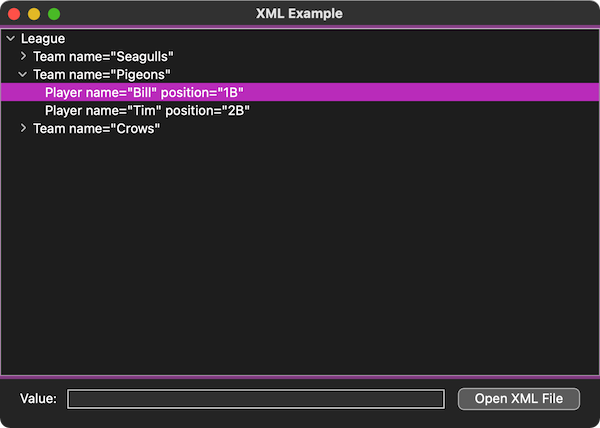Click the Value label

pyautogui.click(x=38, y=399)
